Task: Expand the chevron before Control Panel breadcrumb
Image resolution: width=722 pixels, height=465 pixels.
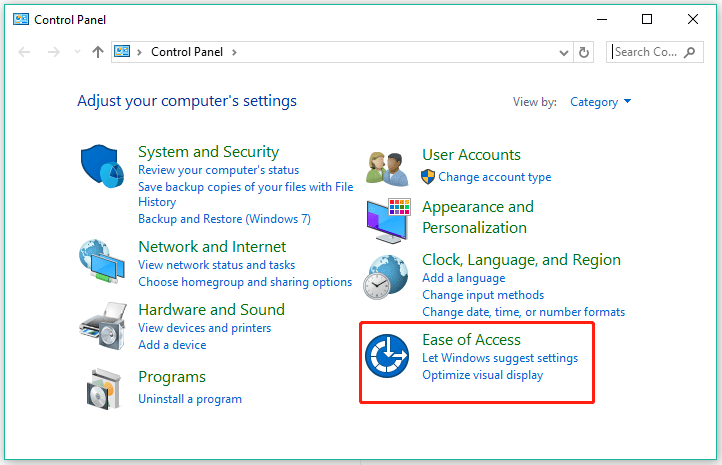Action: click(139, 52)
